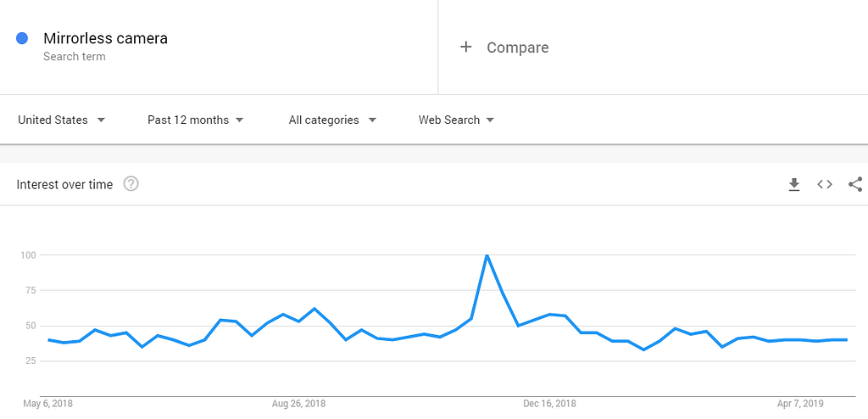
Task: Click the Search term subtitle text
Action: tap(75, 57)
